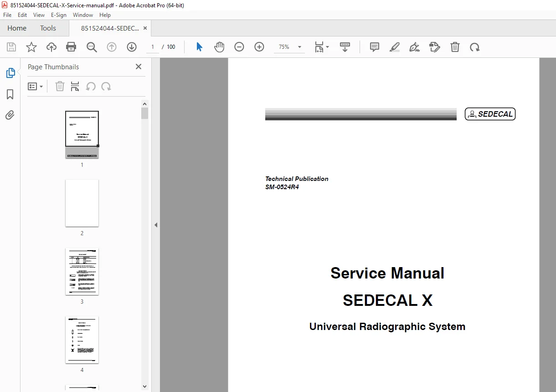Add a sticky note comment
Screen dimensions: 556x392
pyautogui.click(x=375, y=47)
